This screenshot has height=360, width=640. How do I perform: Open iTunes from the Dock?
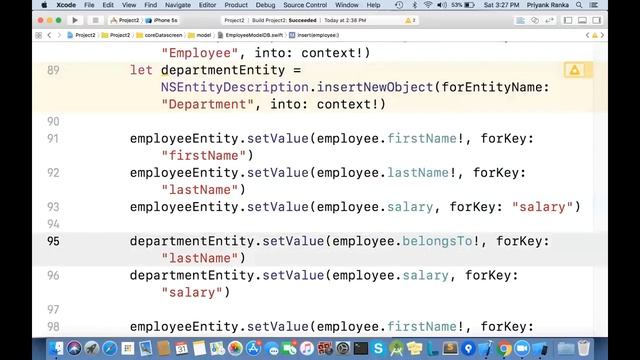307,348
